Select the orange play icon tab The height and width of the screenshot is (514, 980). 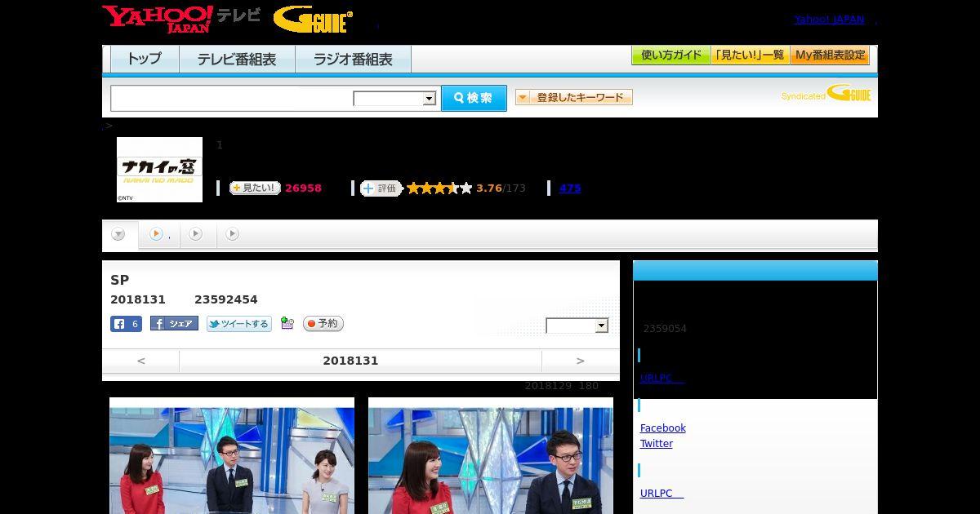point(159,234)
